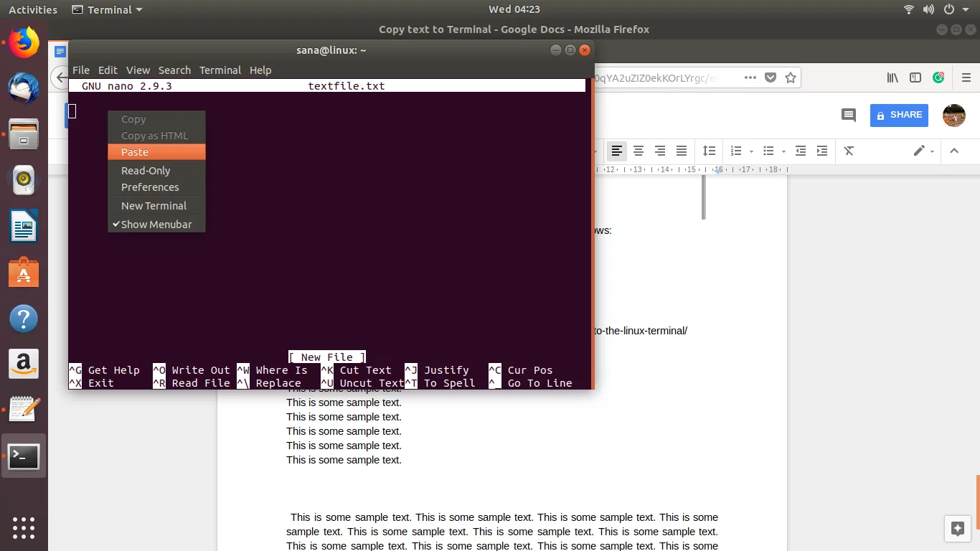Toggle the left align button
980x551 pixels.
(616, 151)
